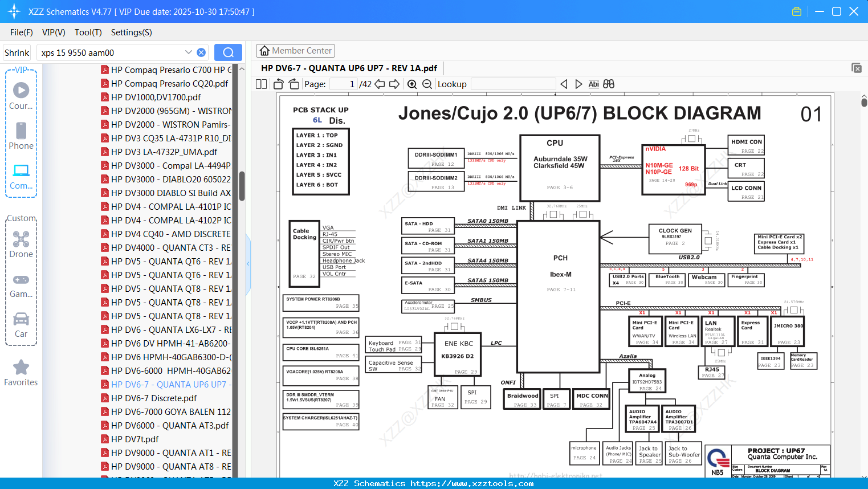Screen dimensions: 868x489
Task: Zoom out of the schematic
Action: pyautogui.click(x=427, y=84)
